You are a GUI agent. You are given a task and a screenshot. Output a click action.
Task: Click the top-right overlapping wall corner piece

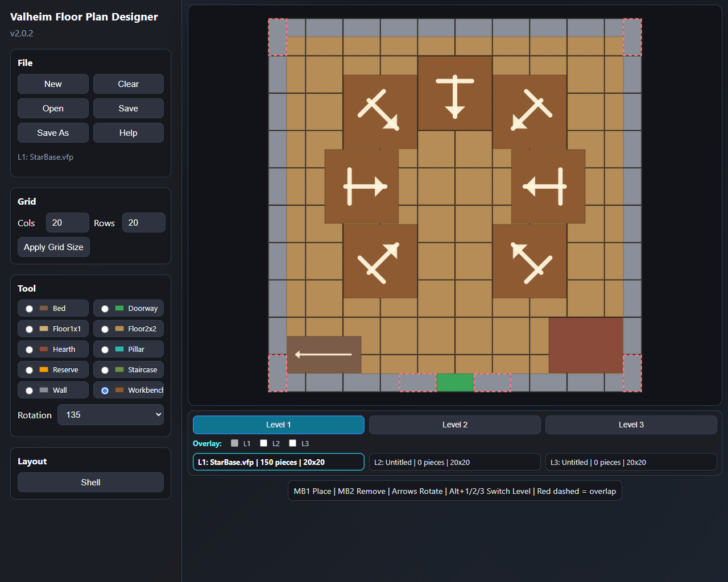point(632,37)
